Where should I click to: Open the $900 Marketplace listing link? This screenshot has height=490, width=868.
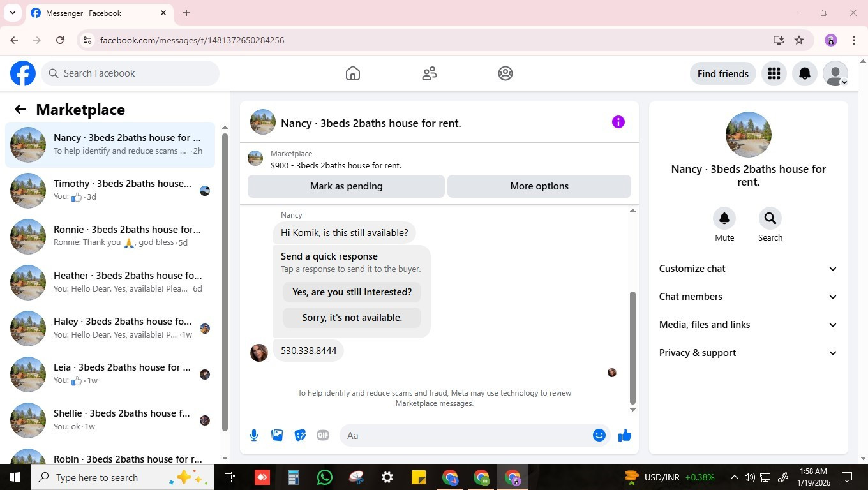coord(336,165)
